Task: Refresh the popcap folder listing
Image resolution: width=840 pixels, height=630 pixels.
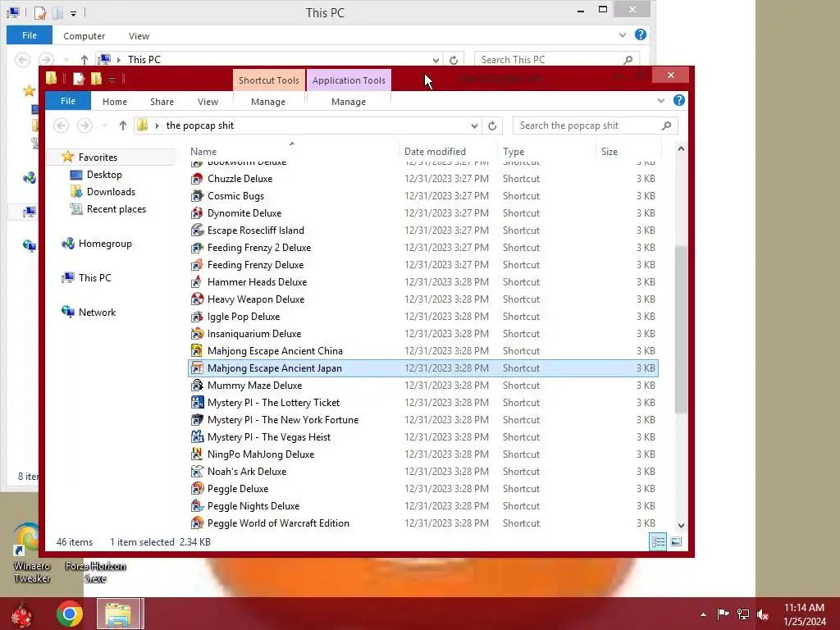Action: click(492, 126)
